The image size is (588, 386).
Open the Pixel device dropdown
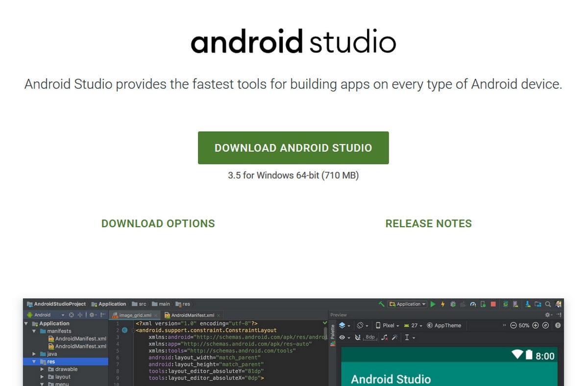tap(387, 325)
